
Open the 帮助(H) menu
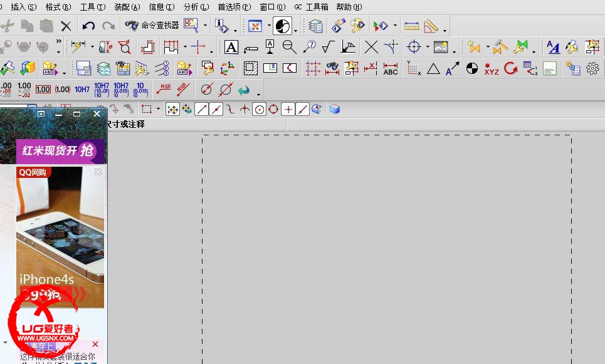point(349,7)
